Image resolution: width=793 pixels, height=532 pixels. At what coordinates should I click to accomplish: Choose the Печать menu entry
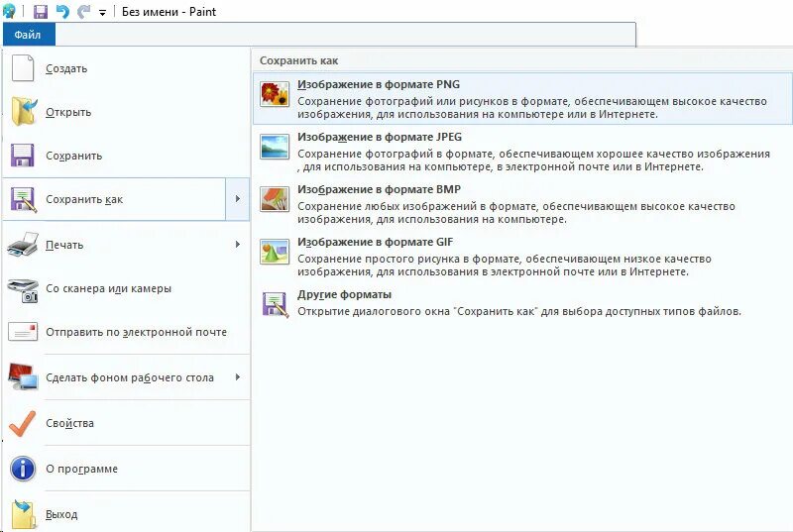point(127,245)
